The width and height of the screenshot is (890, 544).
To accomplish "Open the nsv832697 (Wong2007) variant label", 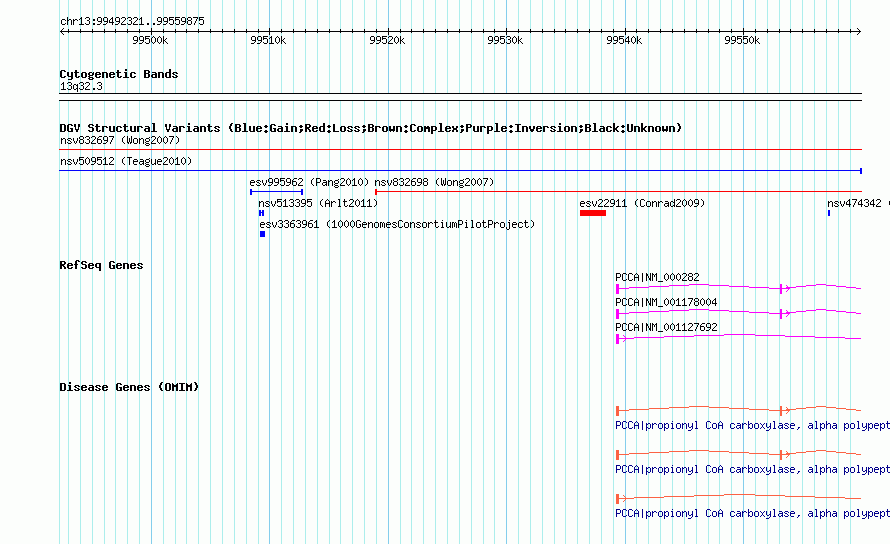I will [120, 140].
